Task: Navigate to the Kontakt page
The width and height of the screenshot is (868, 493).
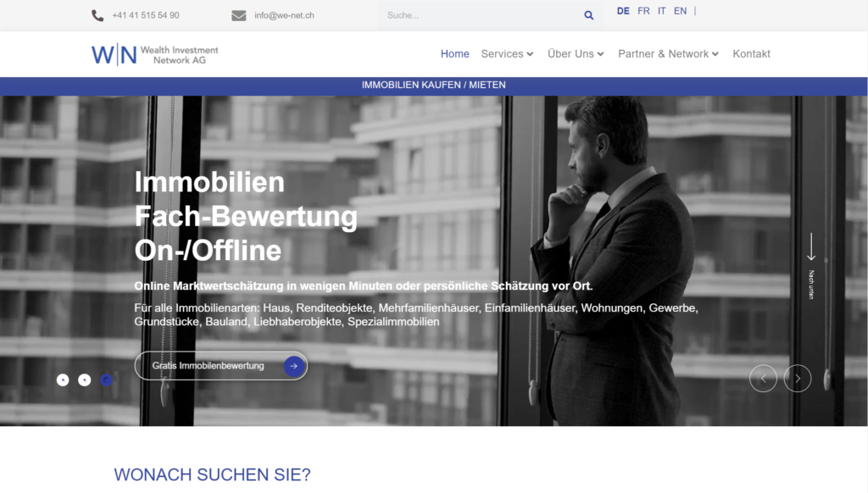Action: click(751, 54)
